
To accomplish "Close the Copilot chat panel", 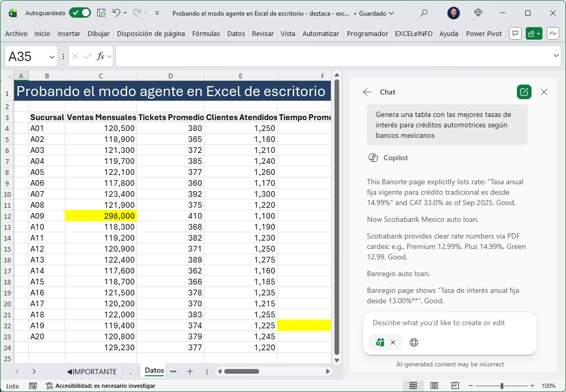I will 544,92.
